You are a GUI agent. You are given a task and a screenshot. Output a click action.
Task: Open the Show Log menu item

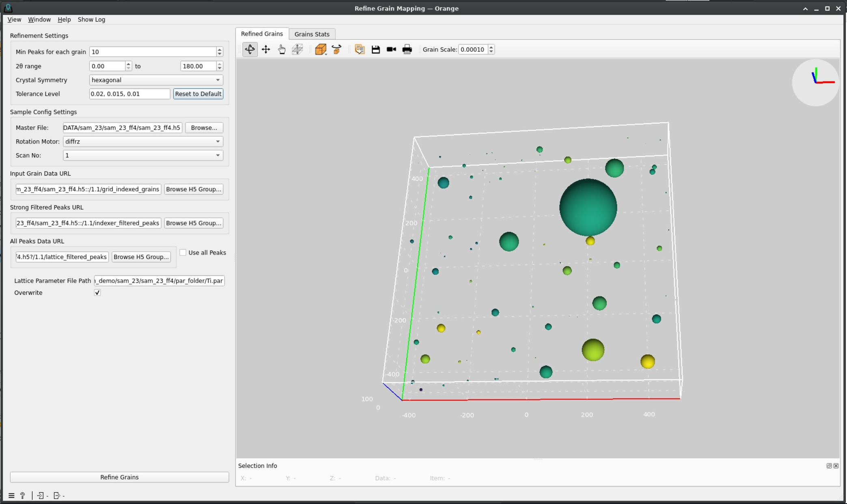point(91,19)
